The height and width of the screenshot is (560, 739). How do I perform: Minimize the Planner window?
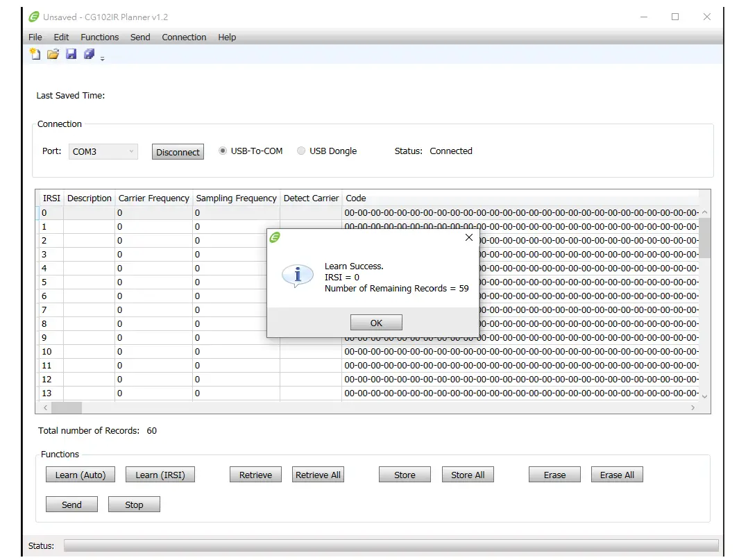point(644,17)
